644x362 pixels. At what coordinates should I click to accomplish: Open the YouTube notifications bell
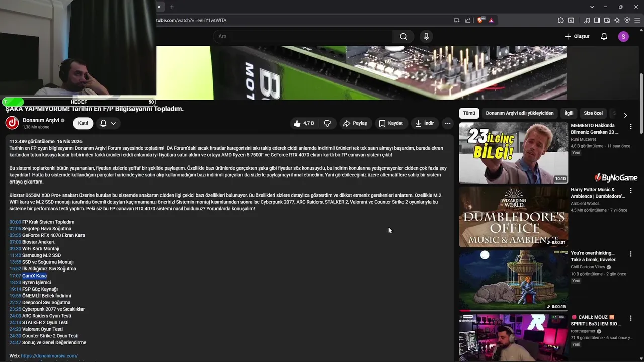(604, 36)
